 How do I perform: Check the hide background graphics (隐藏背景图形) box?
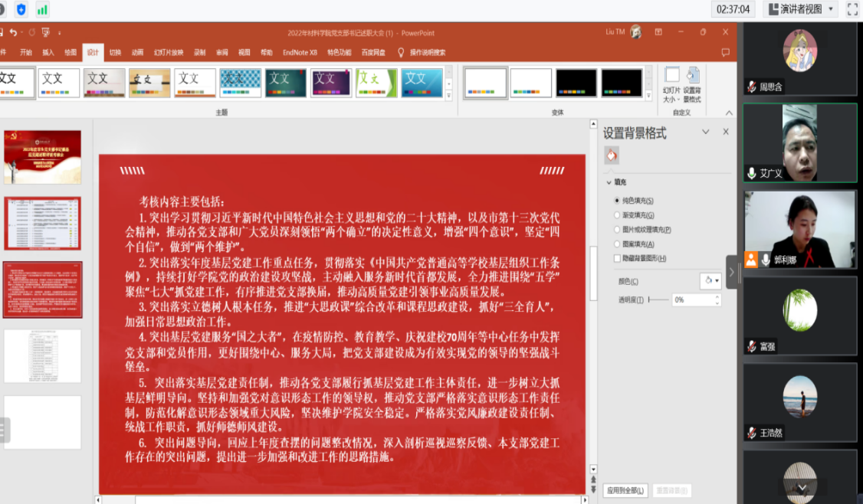click(x=617, y=259)
